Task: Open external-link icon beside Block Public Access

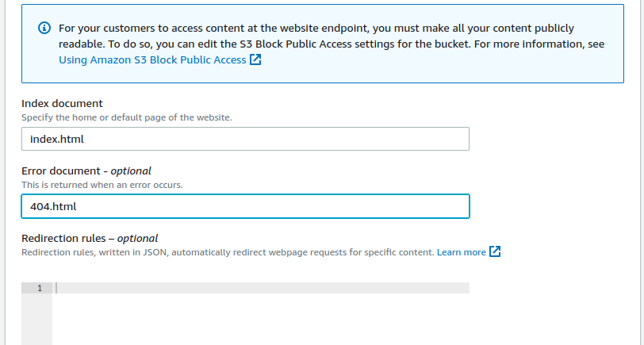Action: pyautogui.click(x=255, y=59)
